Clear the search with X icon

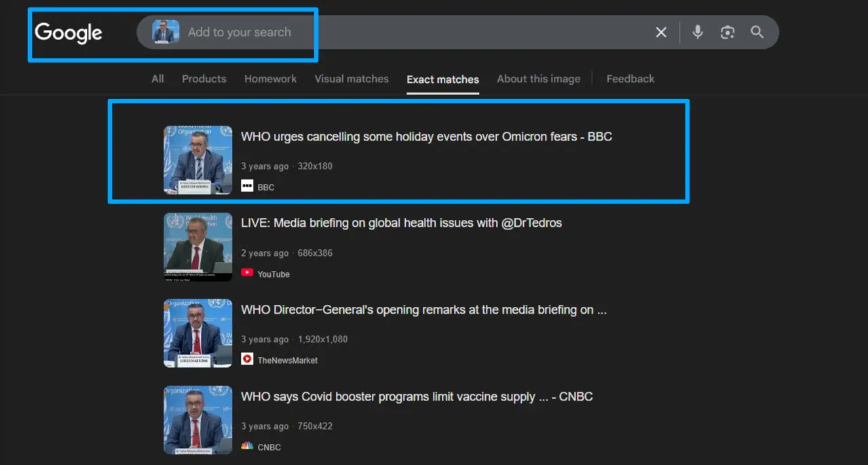point(661,33)
